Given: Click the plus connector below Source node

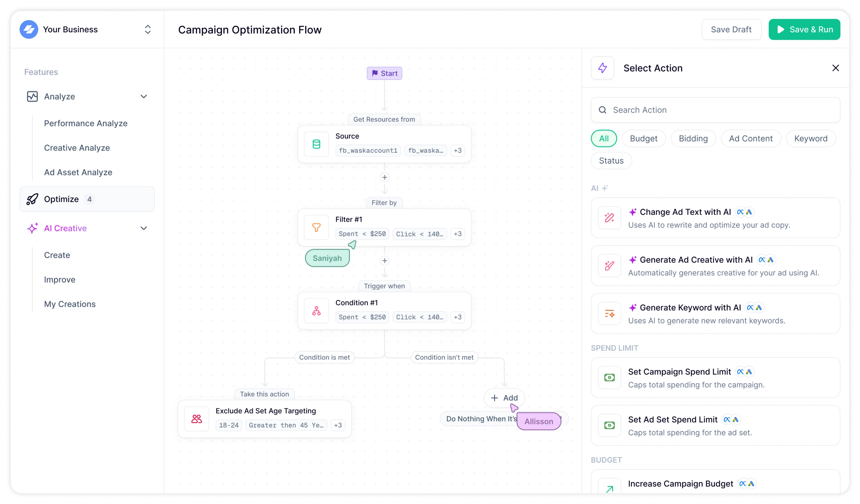Looking at the screenshot, I should tap(385, 177).
